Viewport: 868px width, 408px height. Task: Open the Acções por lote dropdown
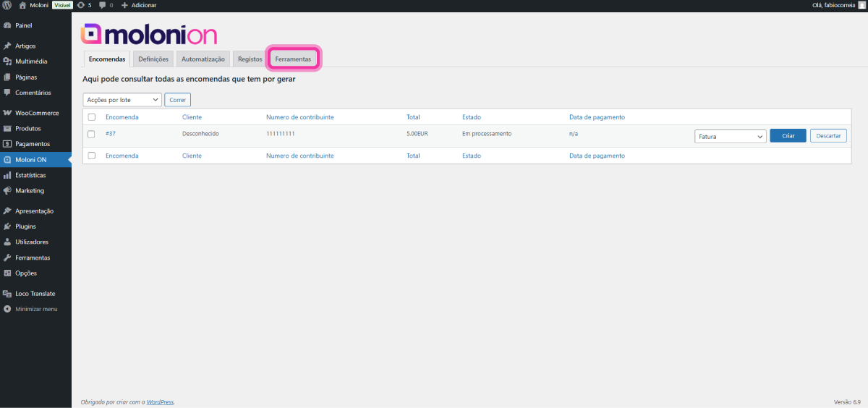tap(122, 100)
